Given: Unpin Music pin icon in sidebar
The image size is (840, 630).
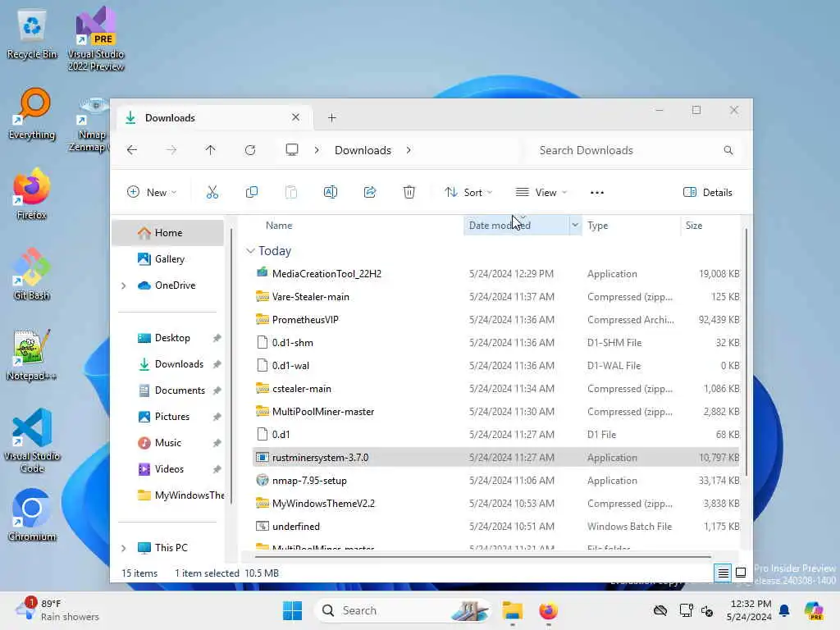Looking at the screenshot, I should pos(217,443).
